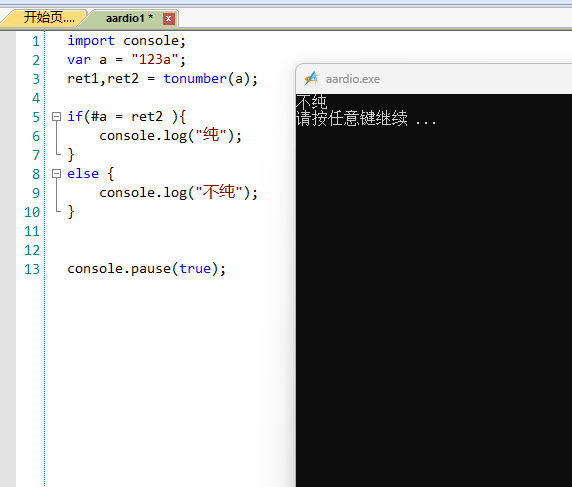The image size is (572, 487).
Task: Click the aardio.exe console window icon
Action: pos(312,78)
